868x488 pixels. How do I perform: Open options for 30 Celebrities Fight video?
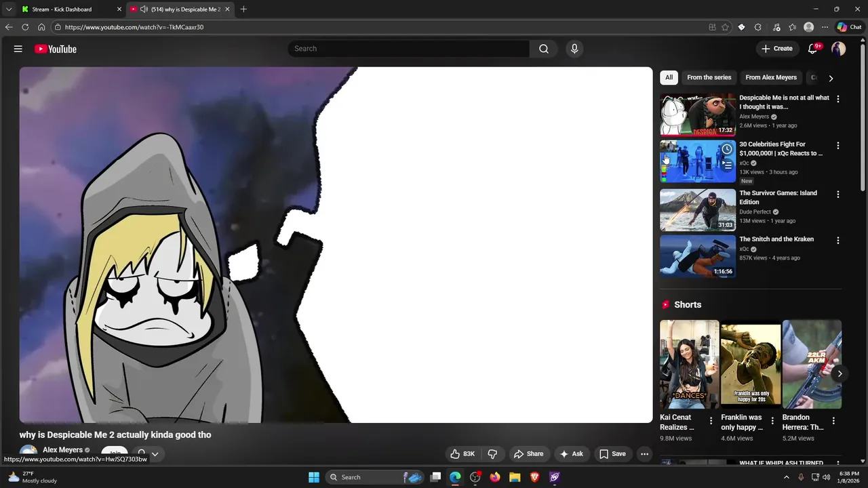(x=838, y=146)
